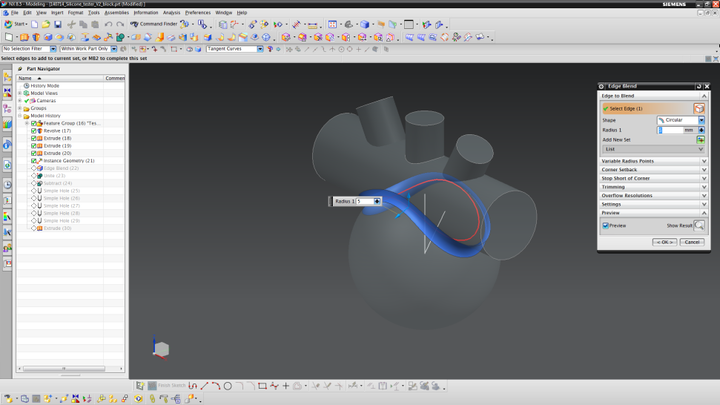Viewport: 720px width, 405px height.
Task: Open the No Selection Filter dropdown
Action: click(53, 49)
